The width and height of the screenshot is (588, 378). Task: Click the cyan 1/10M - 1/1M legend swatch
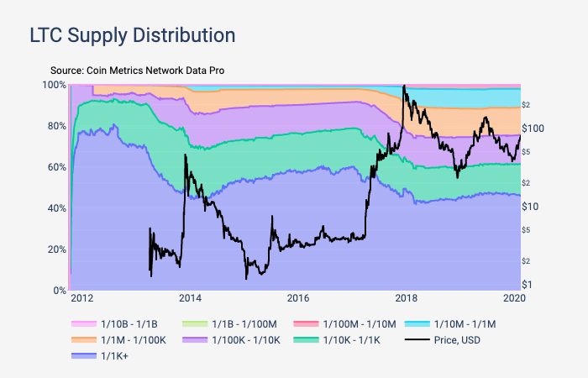tap(417, 323)
